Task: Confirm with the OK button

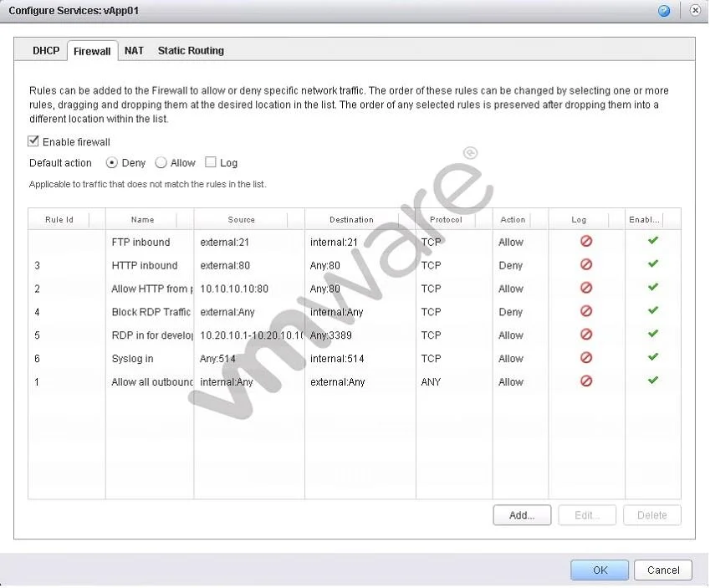Action: 600,570
